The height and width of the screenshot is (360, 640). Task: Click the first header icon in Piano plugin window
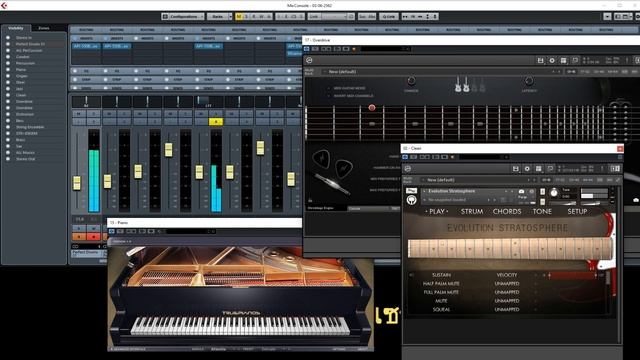click(x=111, y=231)
